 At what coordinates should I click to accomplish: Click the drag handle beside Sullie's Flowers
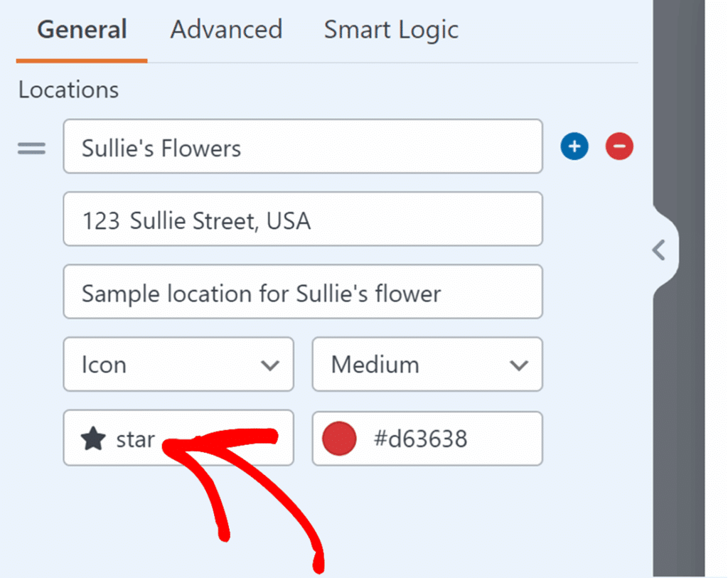click(x=31, y=147)
